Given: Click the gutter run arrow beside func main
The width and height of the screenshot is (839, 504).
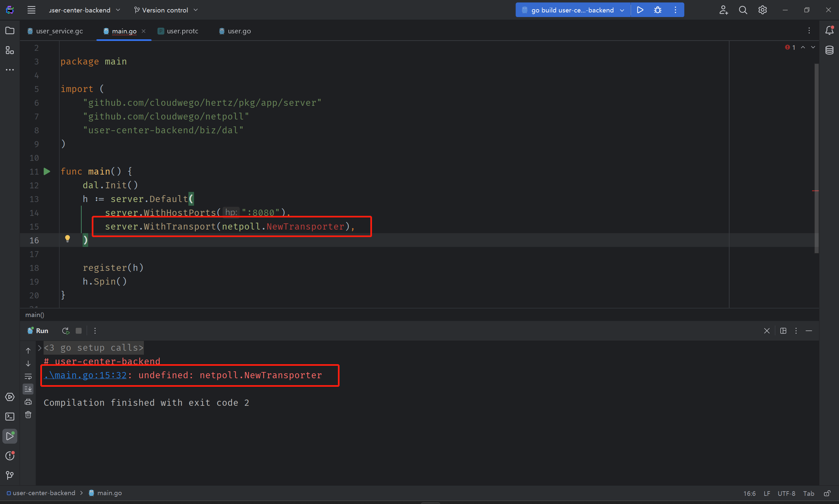Looking at the screenshot, I should (47, 172).
